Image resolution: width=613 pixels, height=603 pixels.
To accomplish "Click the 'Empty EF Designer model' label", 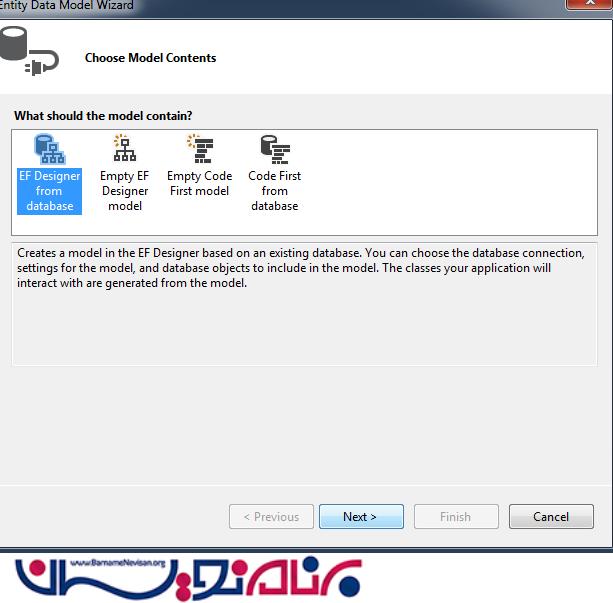I will pos(125,191).
